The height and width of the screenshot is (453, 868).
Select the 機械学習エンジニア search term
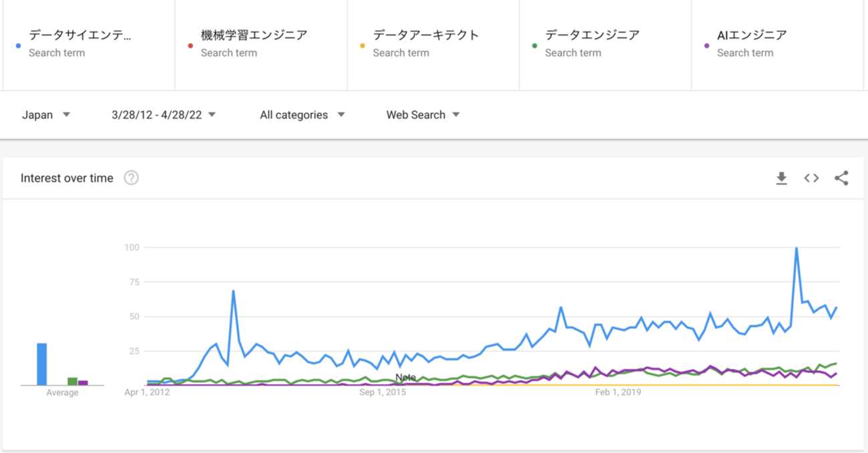(x=254, y=35)
